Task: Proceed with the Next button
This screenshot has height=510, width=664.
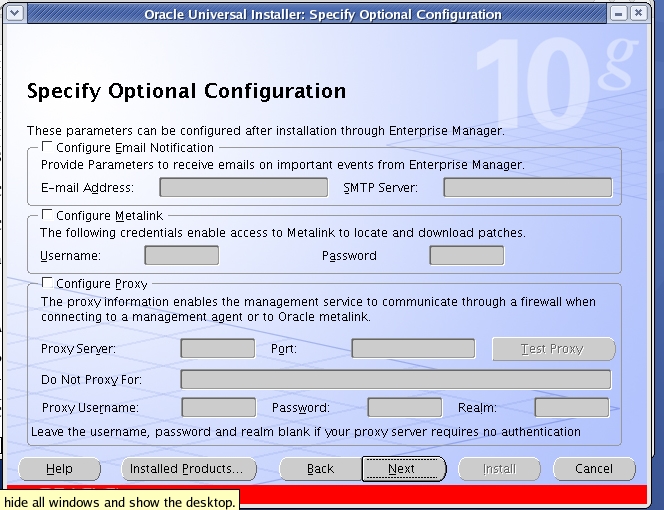Action: [x=404, y=469]
